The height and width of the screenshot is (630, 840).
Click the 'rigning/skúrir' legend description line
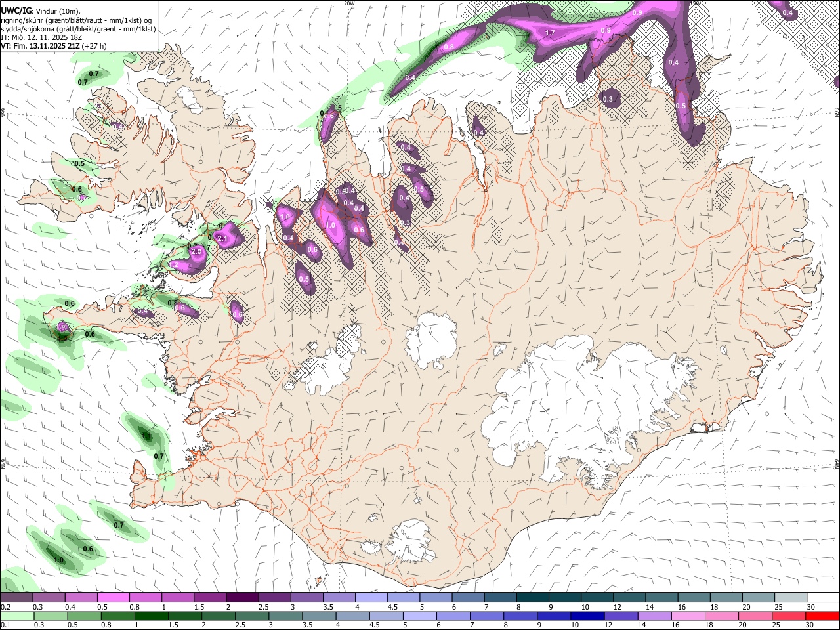click(x=77, y=20)
